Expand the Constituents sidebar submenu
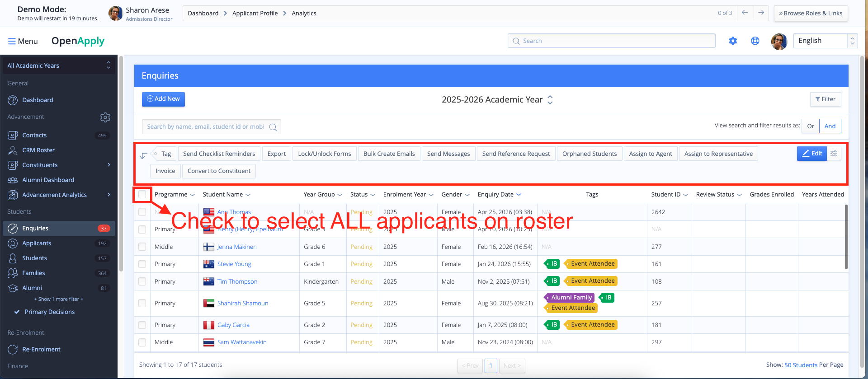This screenshot has height=379, width=868. coord(108,165)
